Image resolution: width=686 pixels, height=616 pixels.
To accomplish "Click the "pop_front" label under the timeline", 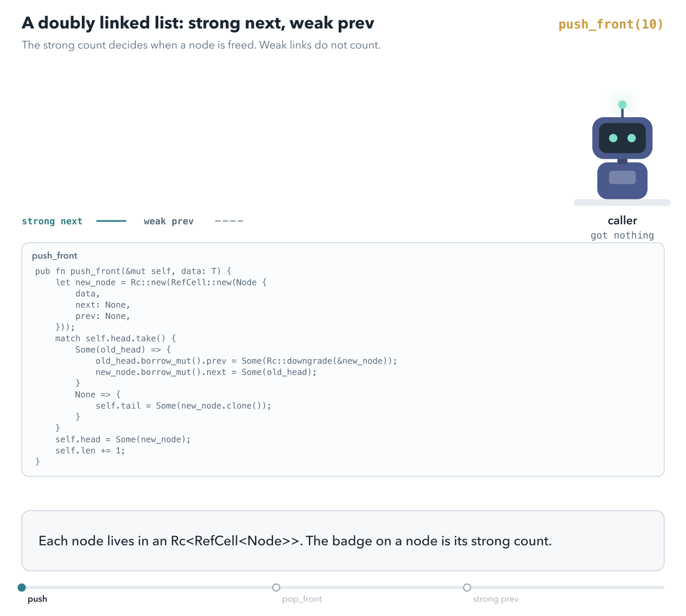I will 302,599.
